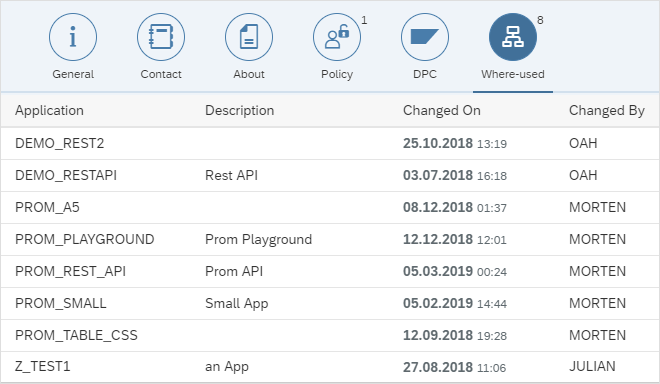Image resolution: width=660 pixels, height=384 pixels.
Task: Open the About document icon
Action: coord(249,37)
